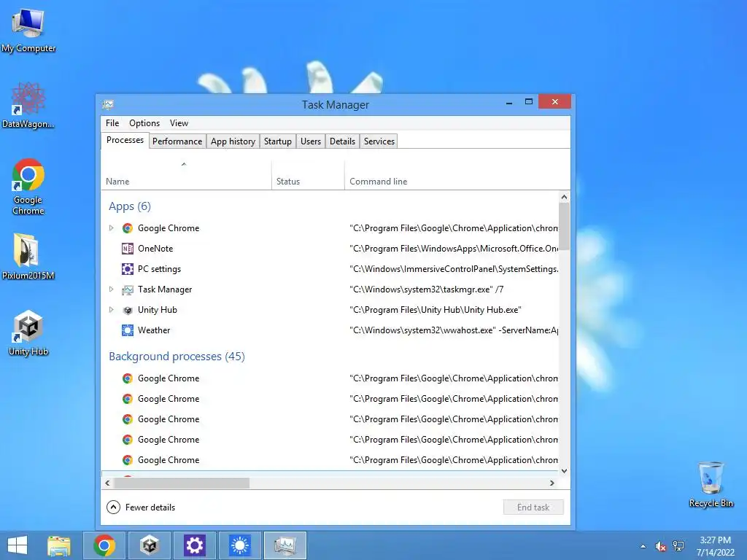Image resolution: width=747 pixels, height=560 pixels.
Task: Select SystemSettings command line text
Action: [454, 269]
